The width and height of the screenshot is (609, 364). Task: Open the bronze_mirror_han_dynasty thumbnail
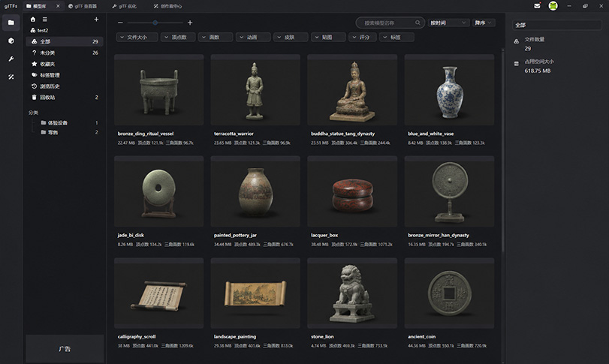(449, 191)
